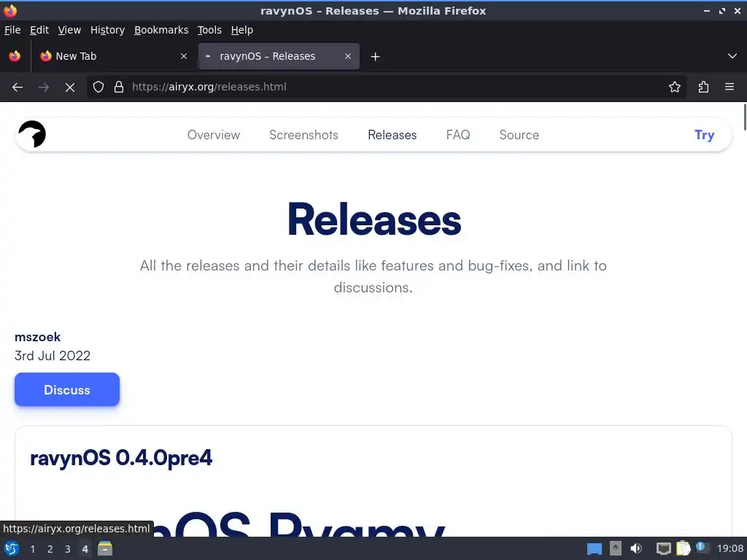Go to the Overview page link
This screenshot has height=560, width=747.
214,135
